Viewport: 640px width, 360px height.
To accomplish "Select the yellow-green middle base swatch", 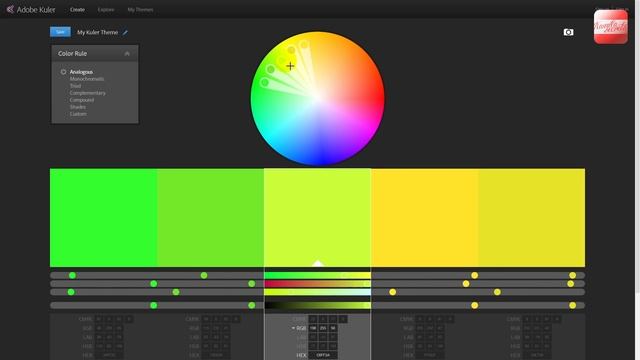I will 318,218.
